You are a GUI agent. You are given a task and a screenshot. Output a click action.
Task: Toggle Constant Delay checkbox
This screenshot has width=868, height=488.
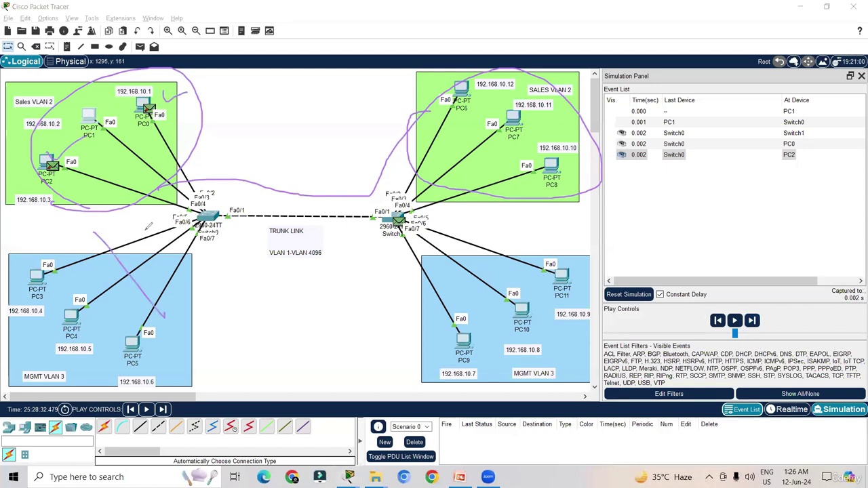click(x=660, y=294)
